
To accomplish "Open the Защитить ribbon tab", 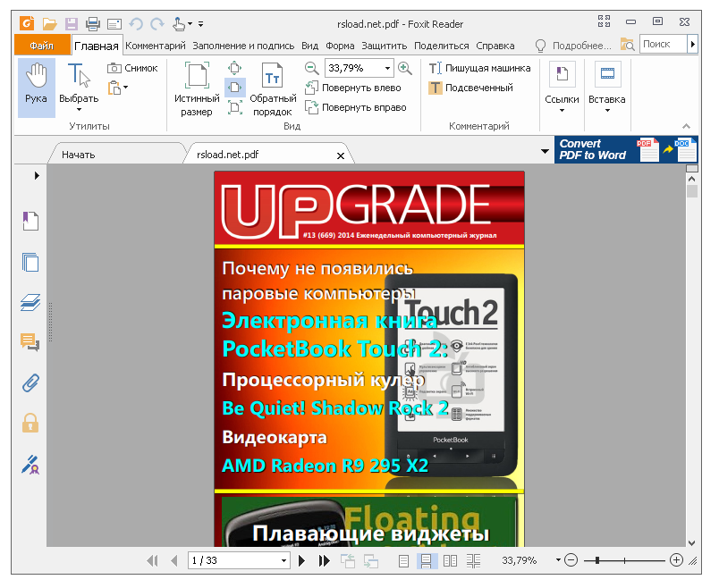I will coord(385,46).
